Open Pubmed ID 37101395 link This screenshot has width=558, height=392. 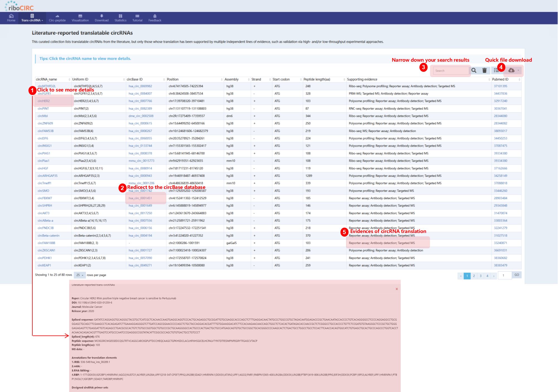(x=500, y=86)
